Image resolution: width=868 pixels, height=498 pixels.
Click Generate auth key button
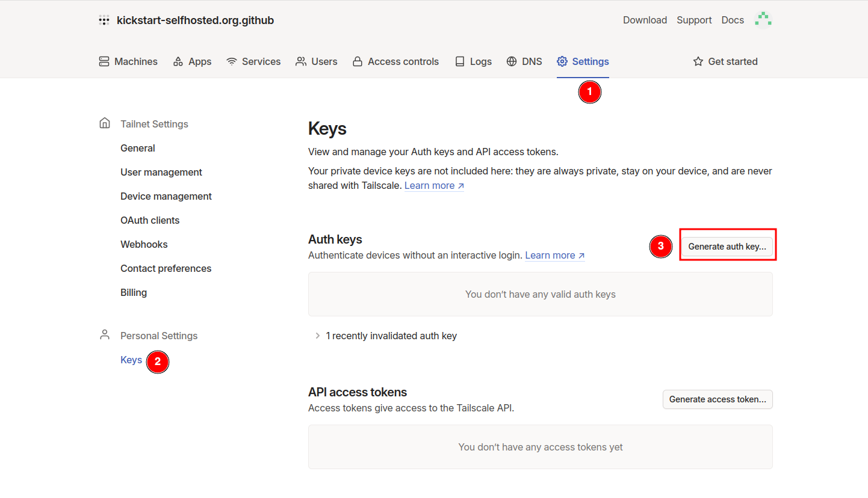point(727,247)
